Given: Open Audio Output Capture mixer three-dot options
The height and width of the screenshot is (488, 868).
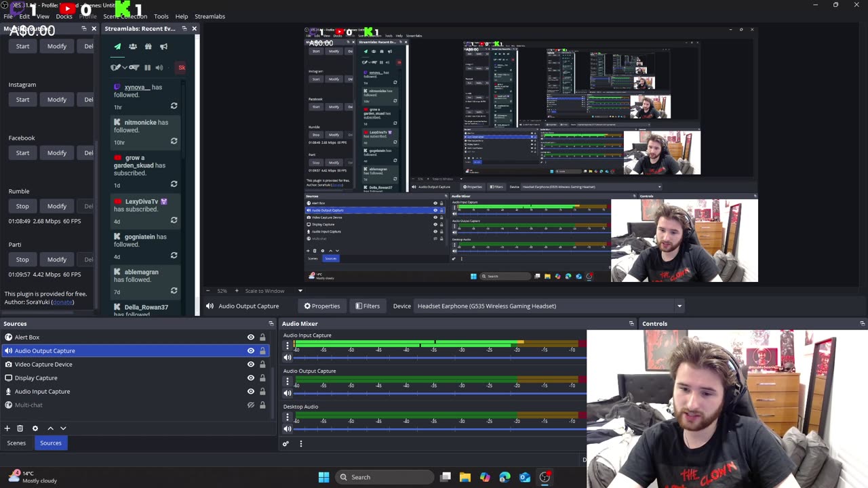Looking at the screenshot, I should [288, 381].
